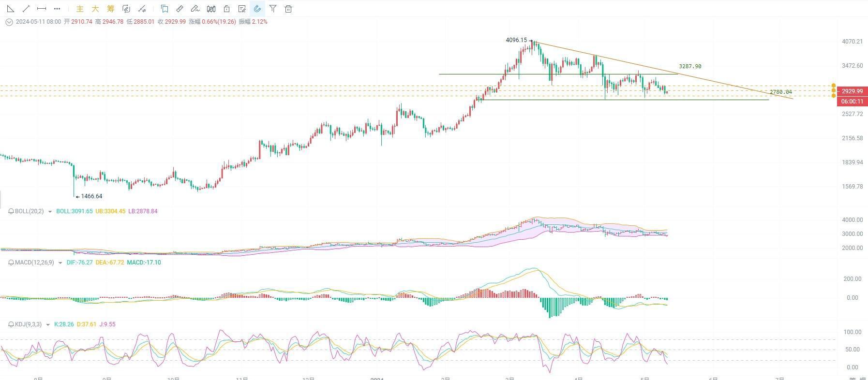Open the MACD(12,26,9) dropdown arrow
868x380 pixels.
coord(60,263)
